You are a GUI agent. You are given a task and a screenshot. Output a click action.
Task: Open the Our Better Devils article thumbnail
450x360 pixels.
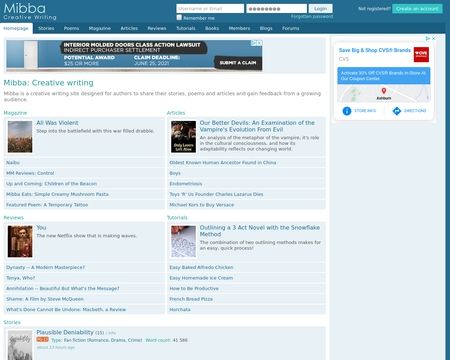(x=183, y=137)
